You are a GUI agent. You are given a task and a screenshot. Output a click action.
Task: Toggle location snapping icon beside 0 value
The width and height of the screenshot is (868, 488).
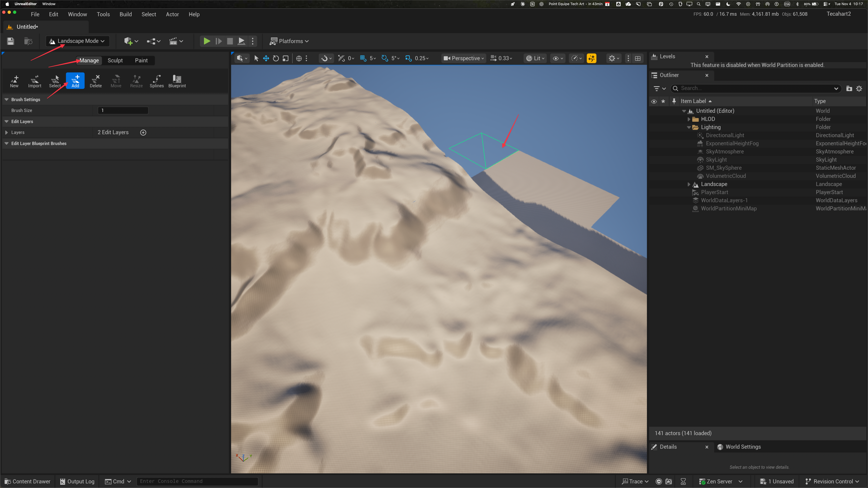[341, 58]
